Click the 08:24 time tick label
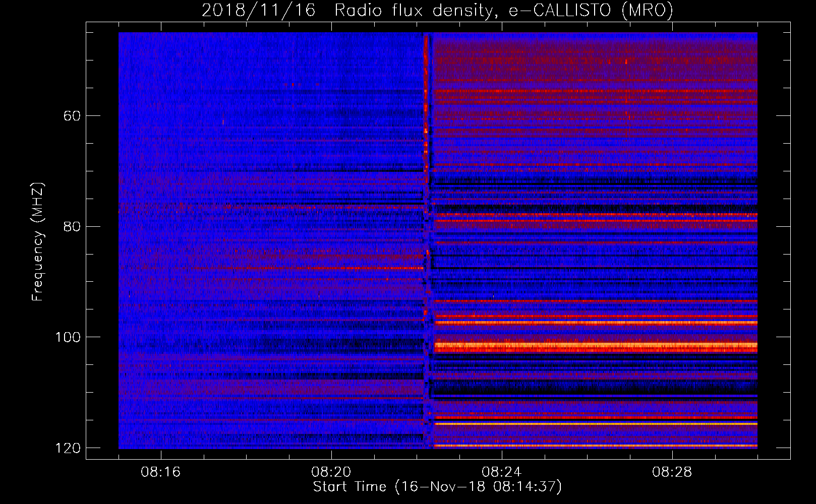 (x=502, y=472)
